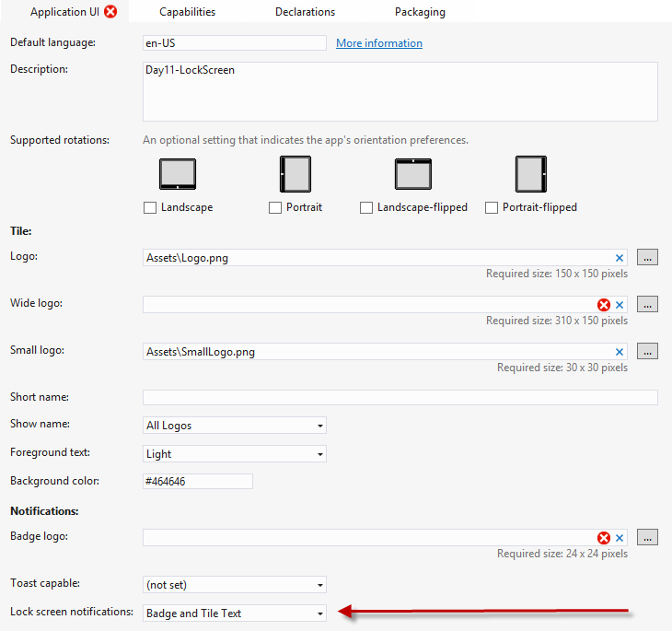Click the Portrait-flipped orientation tablet icon

[530, 174]
